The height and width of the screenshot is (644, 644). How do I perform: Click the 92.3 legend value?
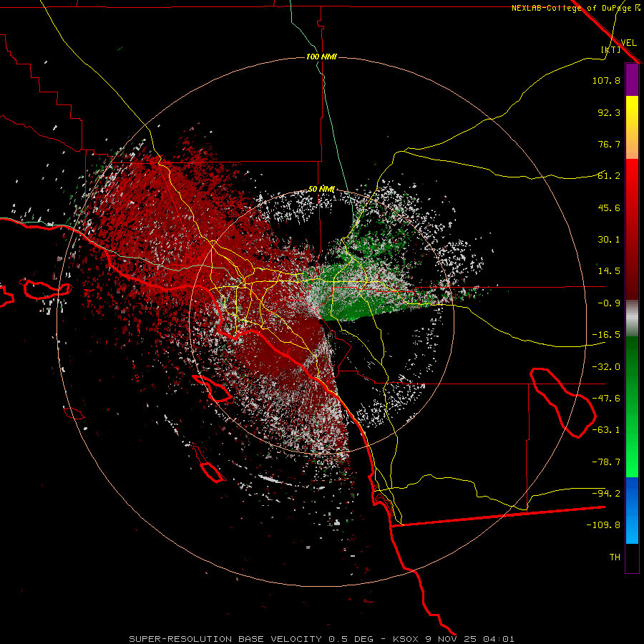(609, 112)
